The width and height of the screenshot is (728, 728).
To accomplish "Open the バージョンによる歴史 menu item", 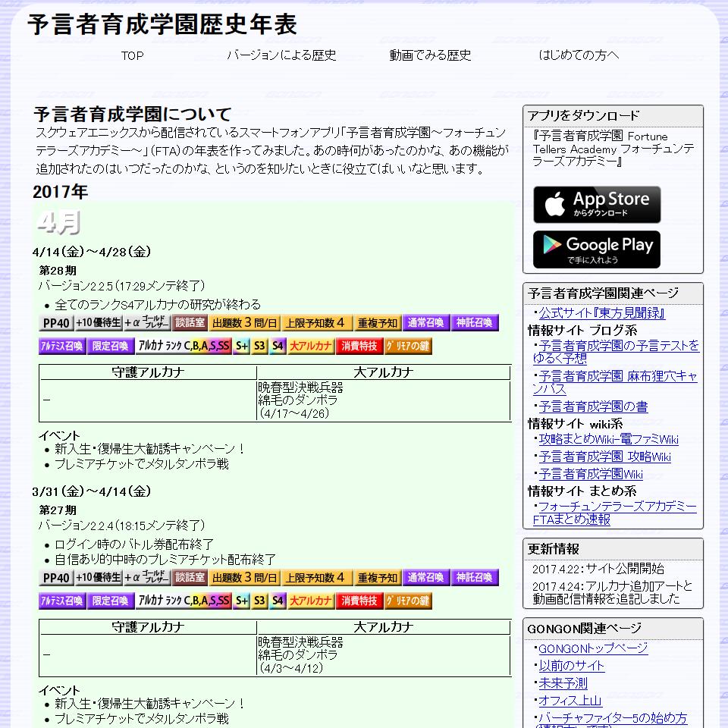I will pyautogui.click(x=281, y=55).
